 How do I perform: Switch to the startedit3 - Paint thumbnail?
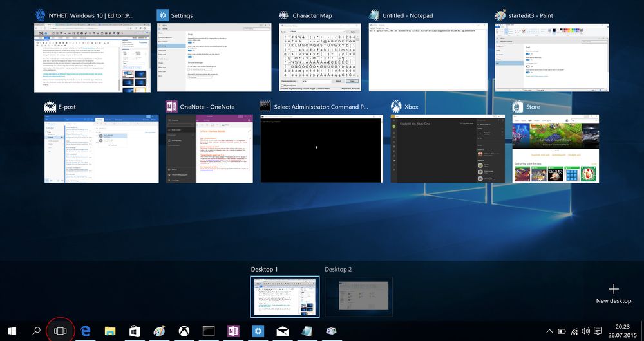[x=552, y=58]
